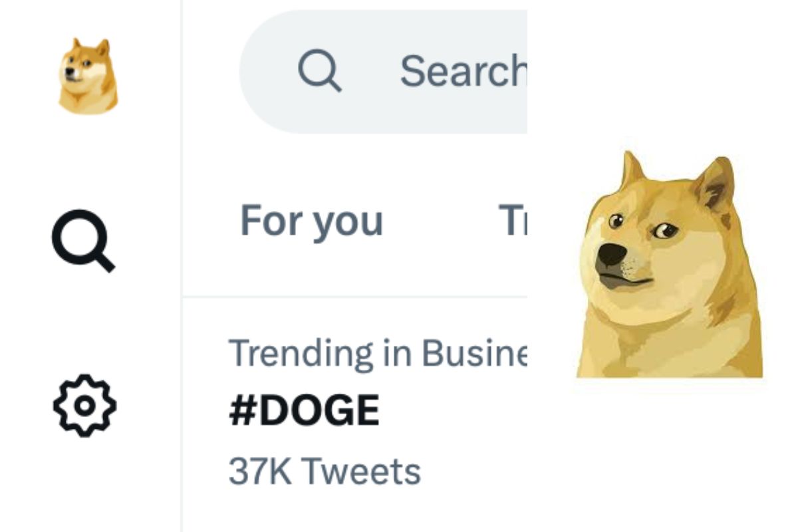Open the #DOGE trending topic entry
The height and width of the screenshot is (532, 798).
click(304, 410)
